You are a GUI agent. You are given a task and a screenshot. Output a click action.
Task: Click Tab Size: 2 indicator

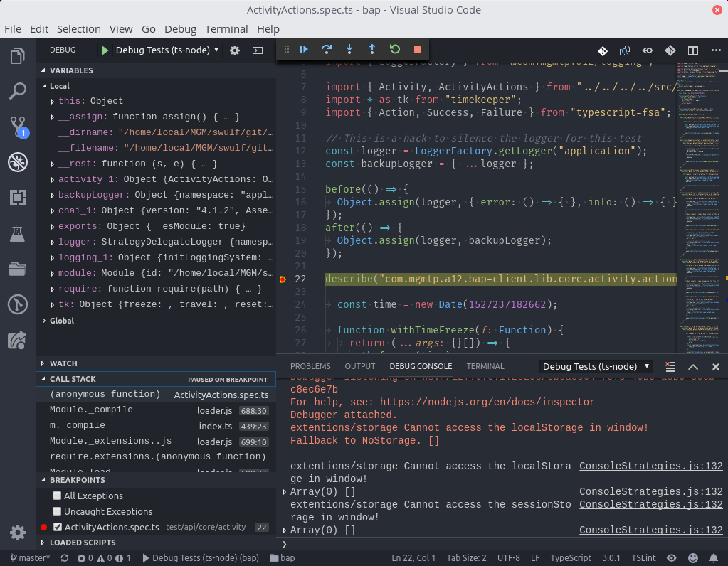pyautogui.click(x=467, y=557)
